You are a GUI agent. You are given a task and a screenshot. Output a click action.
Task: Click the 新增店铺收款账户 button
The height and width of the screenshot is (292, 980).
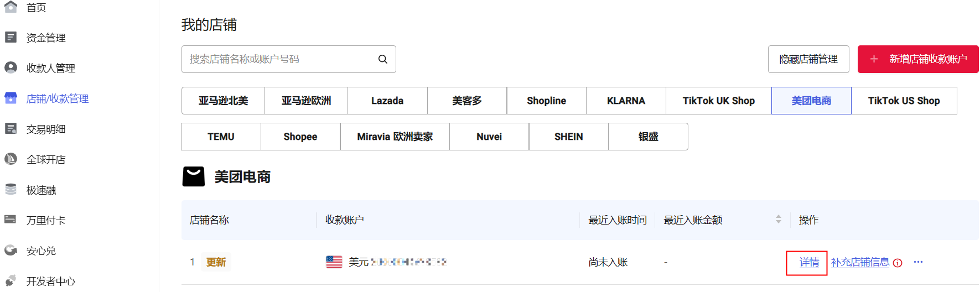[918, 59]
